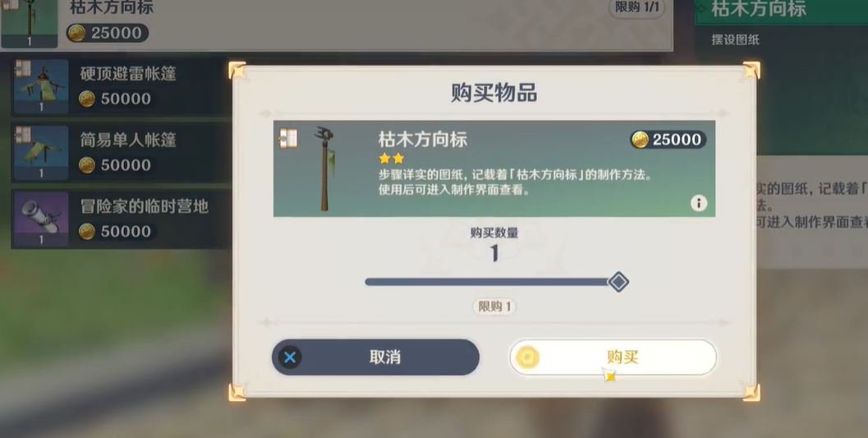The height and width of the screenshot is (438, 868).
Task: Confirm purchase with the 购买 button
Action: pyautogui.click(x=613, y=357)
